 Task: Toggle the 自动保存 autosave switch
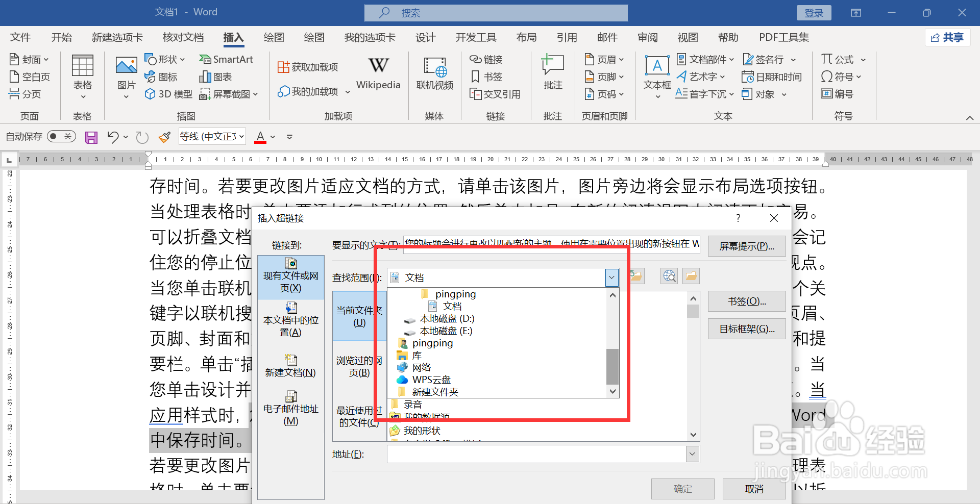click(x=61, y=136)
